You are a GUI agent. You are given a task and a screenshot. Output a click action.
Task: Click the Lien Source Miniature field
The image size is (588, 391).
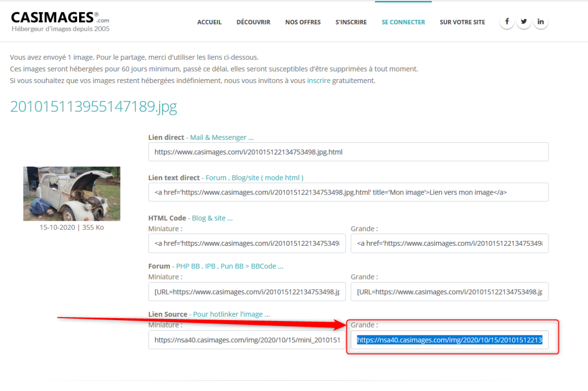tap(247, 340)
